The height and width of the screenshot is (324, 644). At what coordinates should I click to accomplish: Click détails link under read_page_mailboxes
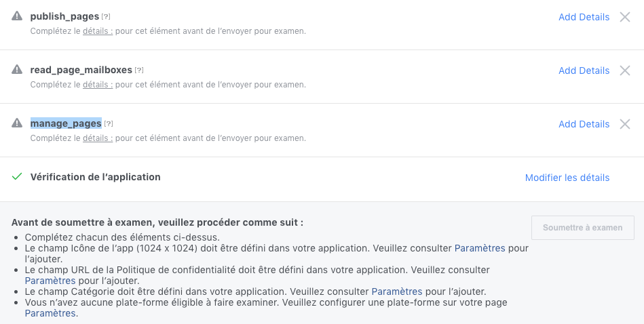pyautogui.click(x=97, y=85)
